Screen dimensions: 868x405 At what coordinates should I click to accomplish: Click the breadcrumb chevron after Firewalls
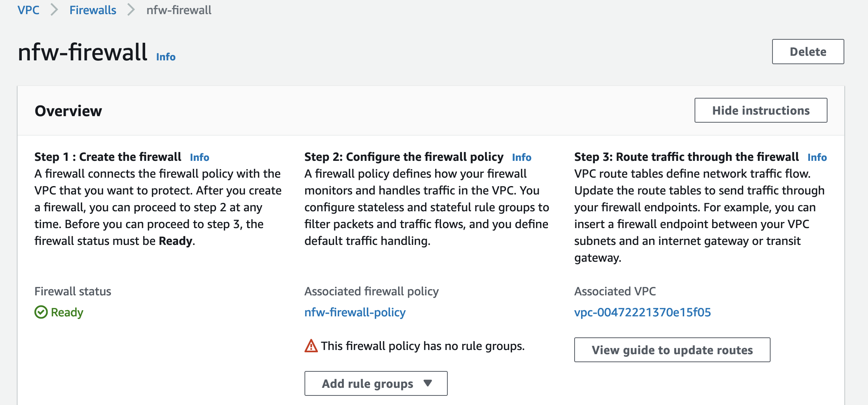click(x=131, y=10)
